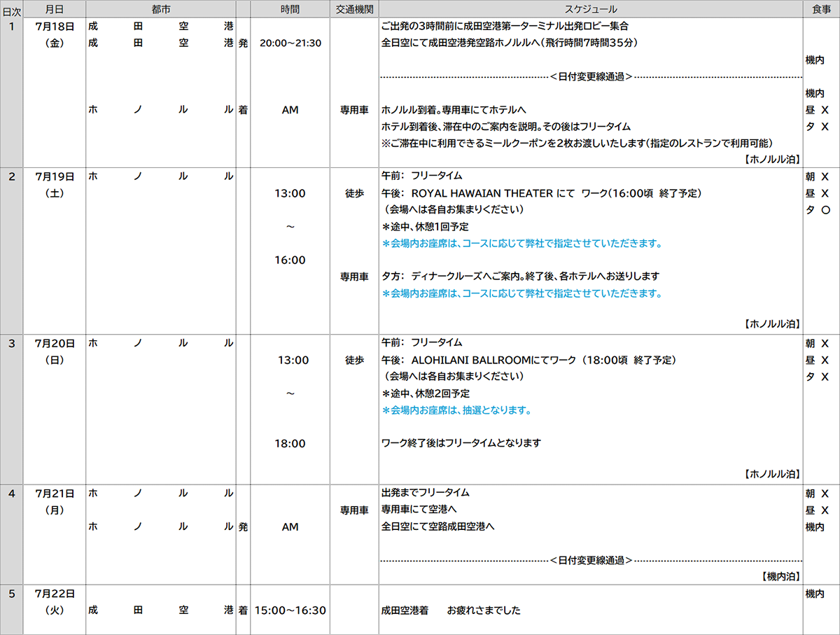Screen dimensions: 840x635
Task: Select the date cell 7月19日
Action: pos(55,176)
